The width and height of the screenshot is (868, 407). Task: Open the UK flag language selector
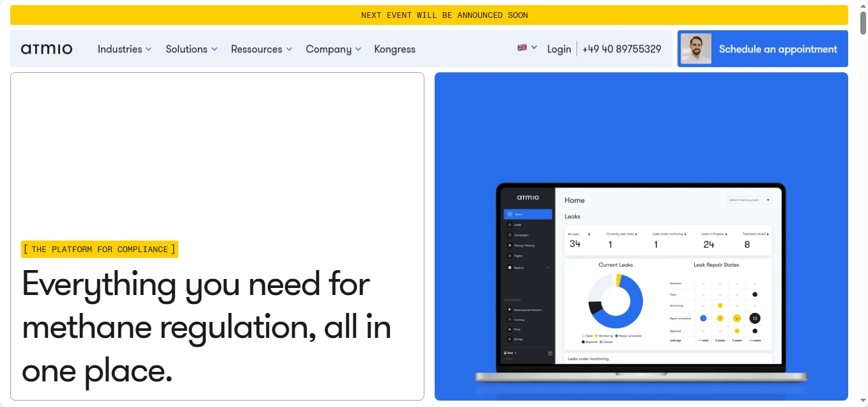(527, 47)
